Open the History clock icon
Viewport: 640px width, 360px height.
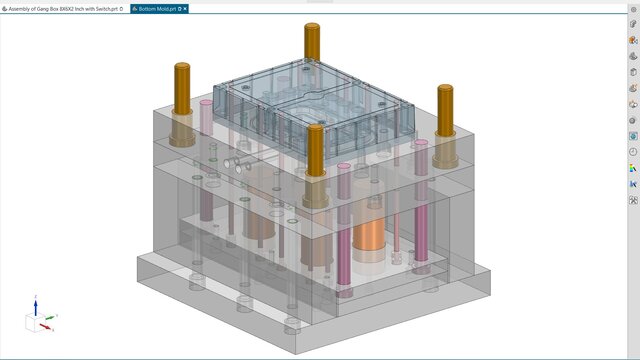[x=633, y=152]
